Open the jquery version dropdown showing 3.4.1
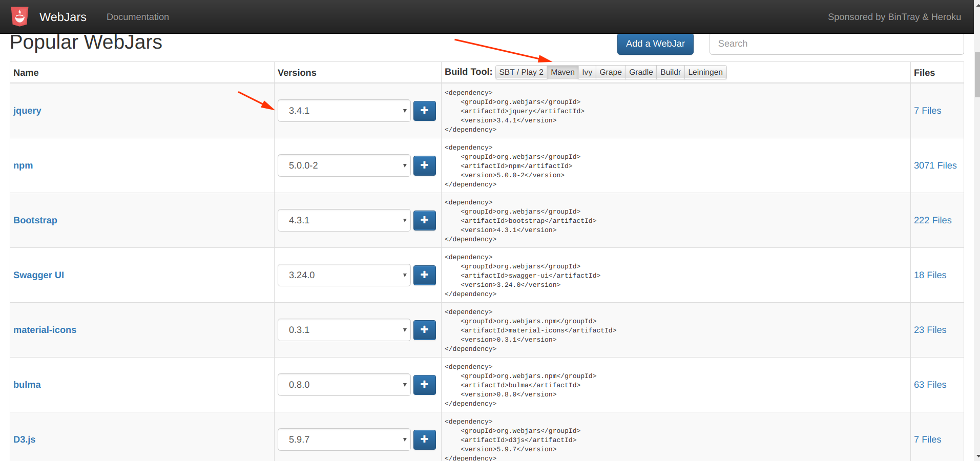Viewport: 980px width, 461px height. [x=344, y=111]
